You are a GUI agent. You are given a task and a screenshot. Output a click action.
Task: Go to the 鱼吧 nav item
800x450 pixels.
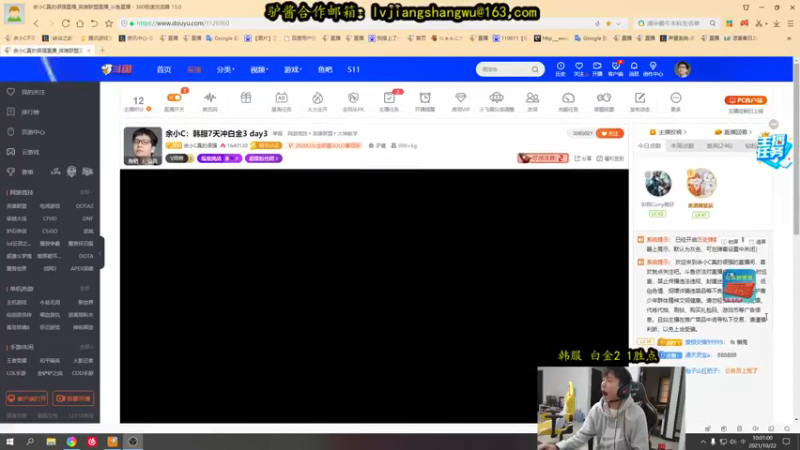pos(325,69)
